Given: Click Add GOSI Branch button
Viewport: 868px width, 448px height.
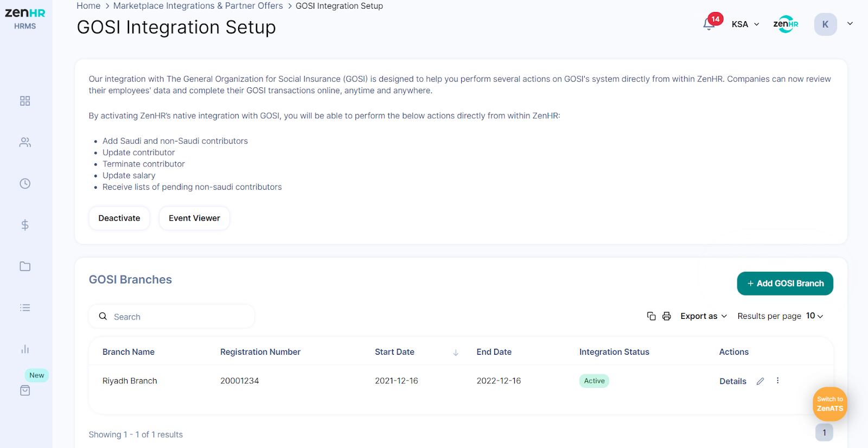Looking at the screenshot, I should click(785, 284).
